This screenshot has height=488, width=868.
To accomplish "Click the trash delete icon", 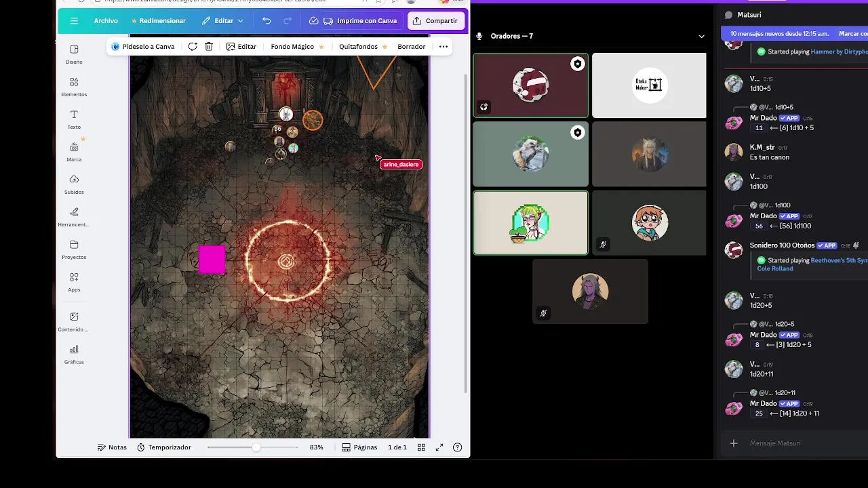I will pyautogui.click(x=209, y=47).
